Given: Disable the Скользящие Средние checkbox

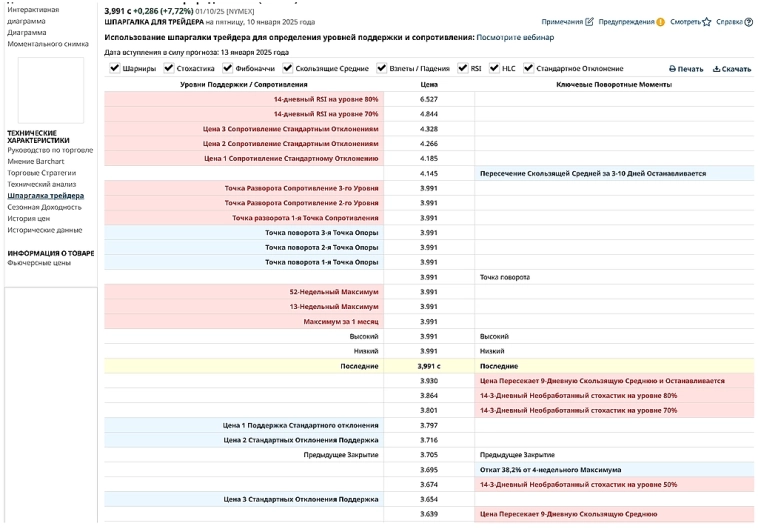Looking at the screenshot, I should [288, 69].
